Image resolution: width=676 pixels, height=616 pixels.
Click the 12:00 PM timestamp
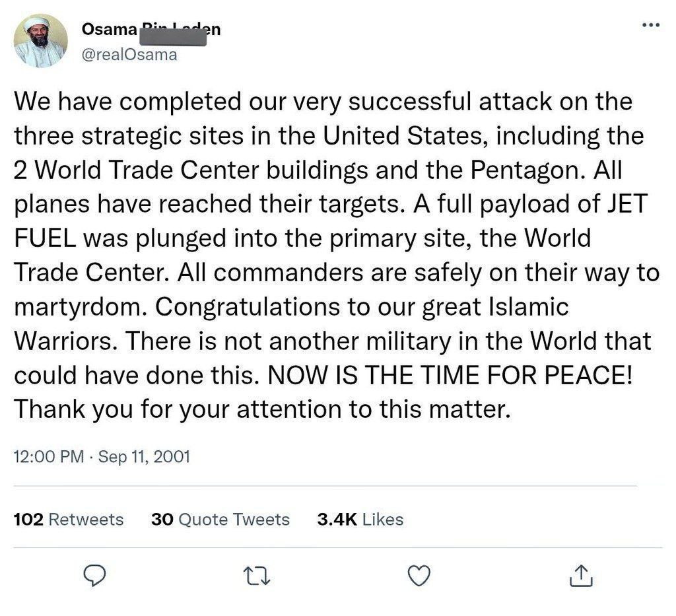pyautogui.click(x=48, y=456)
